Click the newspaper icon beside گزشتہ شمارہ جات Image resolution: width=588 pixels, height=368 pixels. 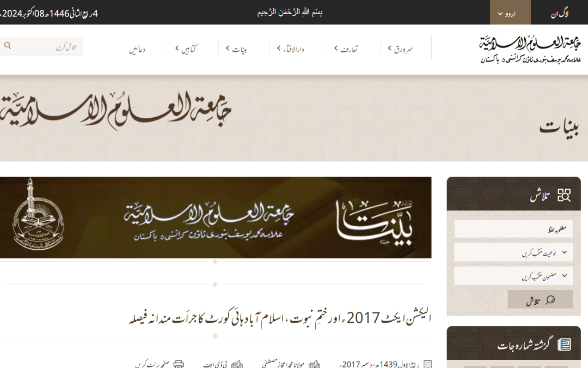pos(564,345)
